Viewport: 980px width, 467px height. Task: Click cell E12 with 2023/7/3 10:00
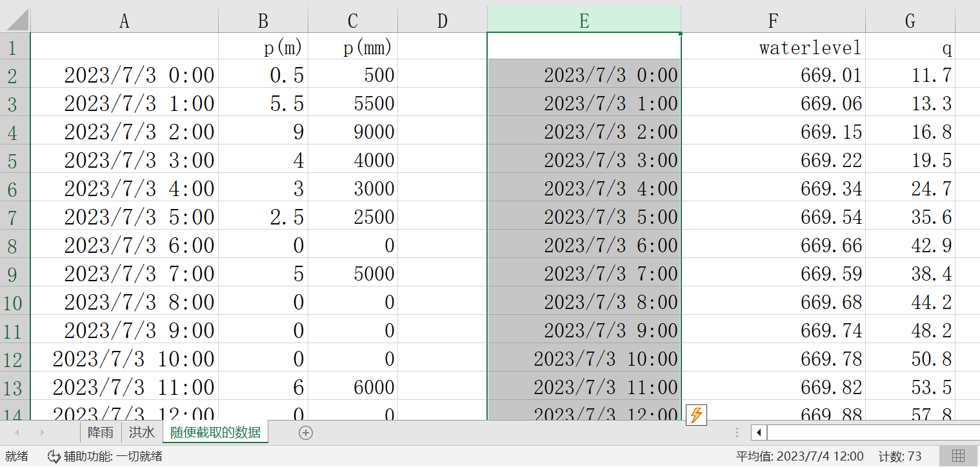[584, 359]
